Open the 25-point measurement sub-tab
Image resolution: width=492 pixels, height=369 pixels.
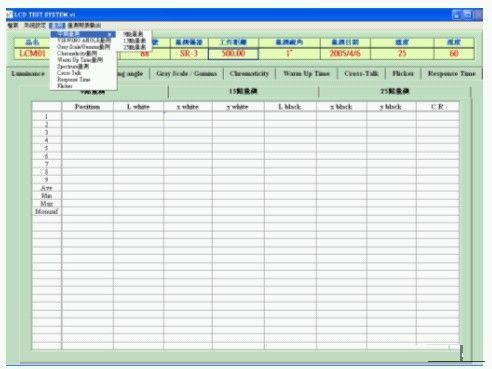395,91
